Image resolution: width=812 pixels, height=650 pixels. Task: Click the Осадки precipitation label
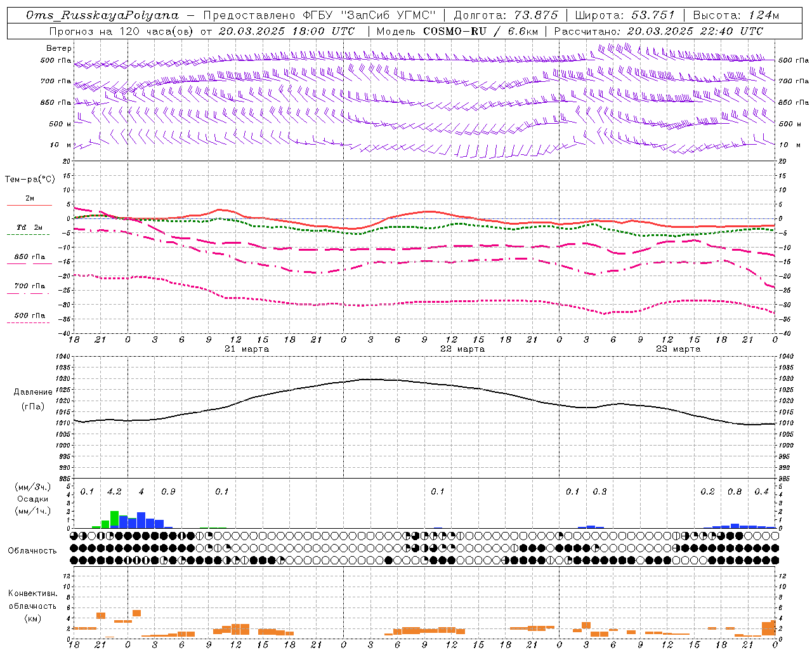click(33, 499)
